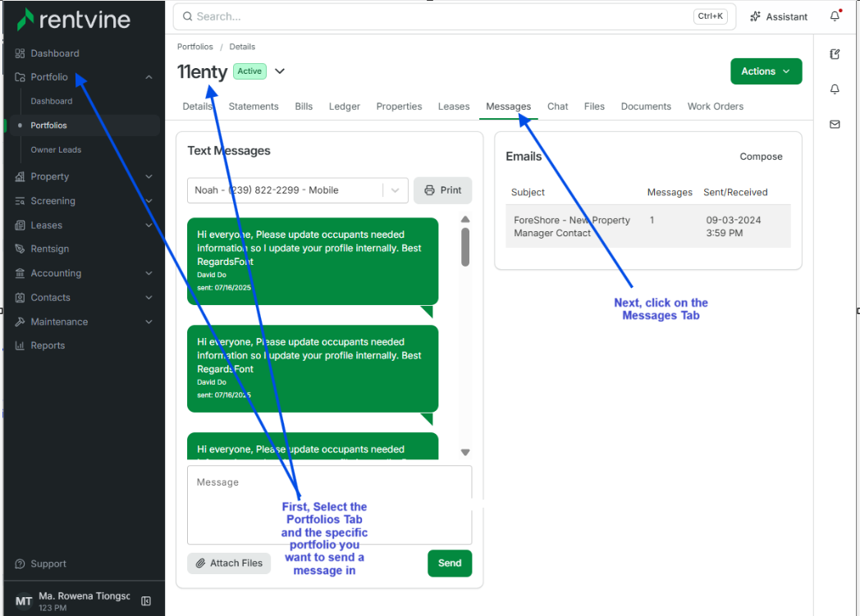Viewport: 860px width, 616px height.
Task: Click the MT user avatar
Action: 24,601
